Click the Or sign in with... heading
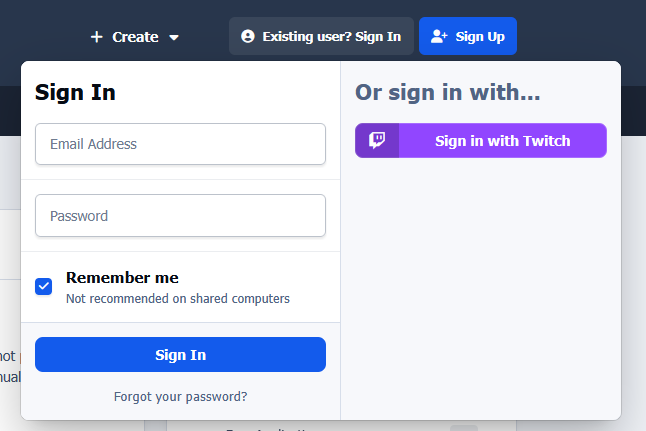 click(x=447, y=92)
